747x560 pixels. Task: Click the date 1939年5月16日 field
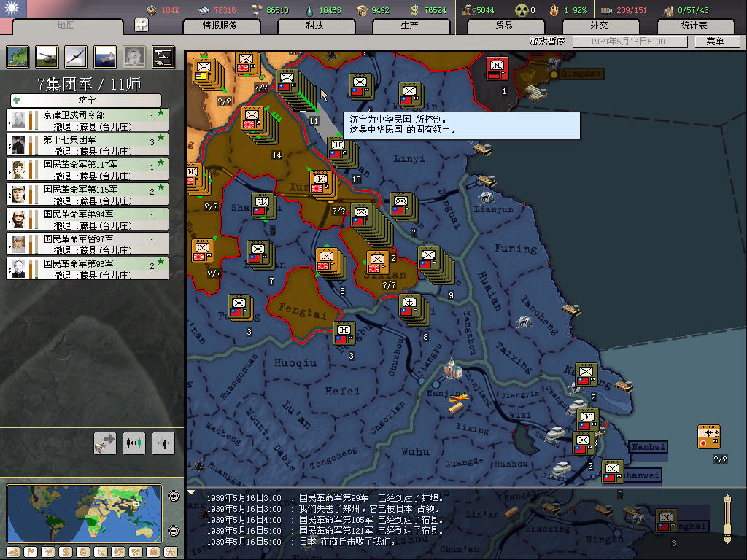[x=628, y=42]
